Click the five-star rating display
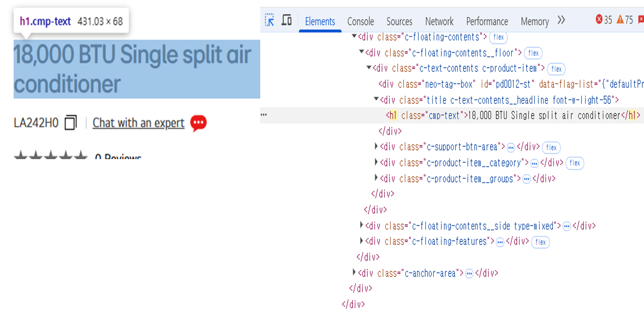Screen dimensions: 644x311 [51, 156]
